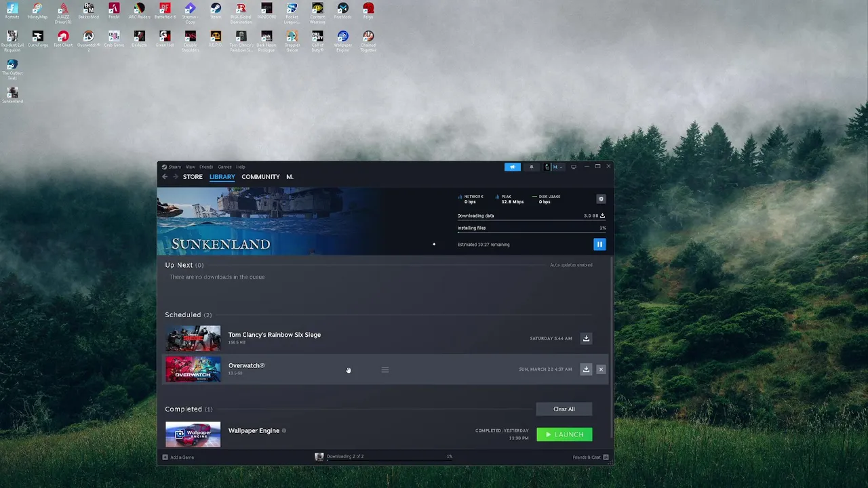The image size is (868, 488).
Task: Open the Fortnite desktop shortcut
Action: (x=12, y=12)
